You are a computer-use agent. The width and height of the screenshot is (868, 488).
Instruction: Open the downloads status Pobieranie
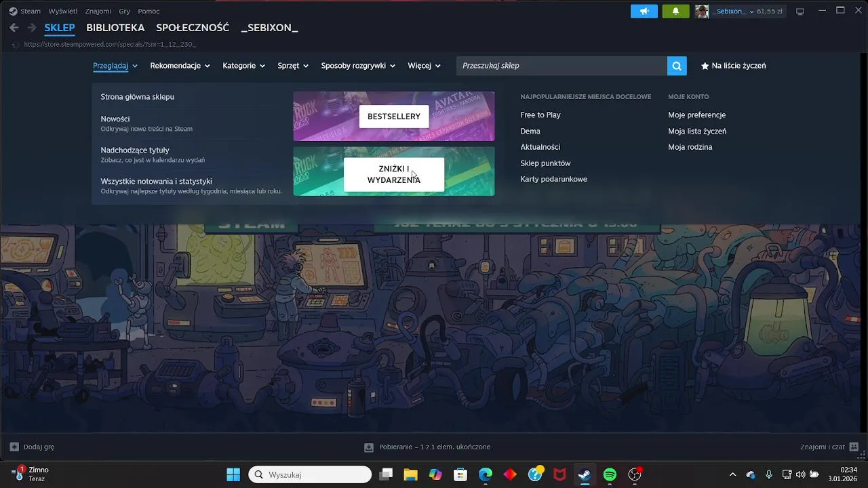click(x=427, y=447)
